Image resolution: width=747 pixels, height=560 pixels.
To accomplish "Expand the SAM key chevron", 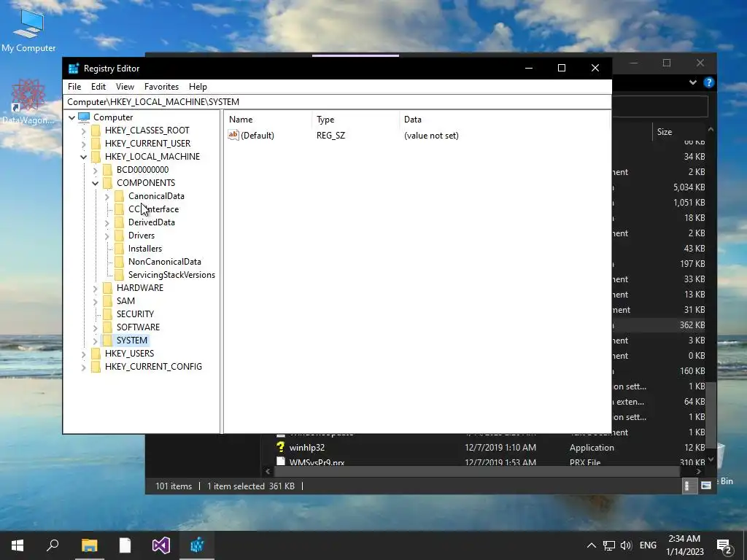I will [96, 301].
